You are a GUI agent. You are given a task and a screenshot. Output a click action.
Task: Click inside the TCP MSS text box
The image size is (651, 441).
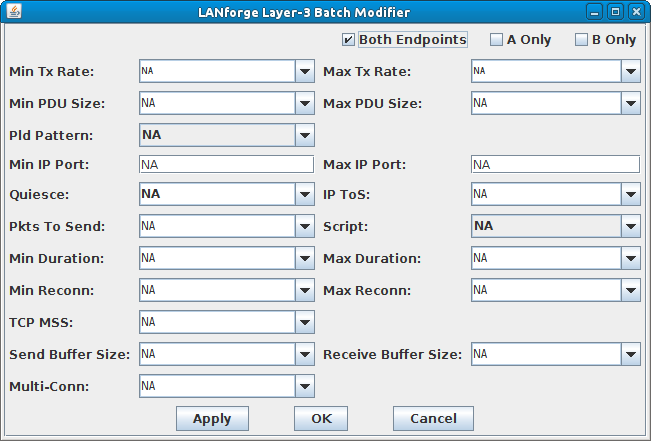pos(217,322)
